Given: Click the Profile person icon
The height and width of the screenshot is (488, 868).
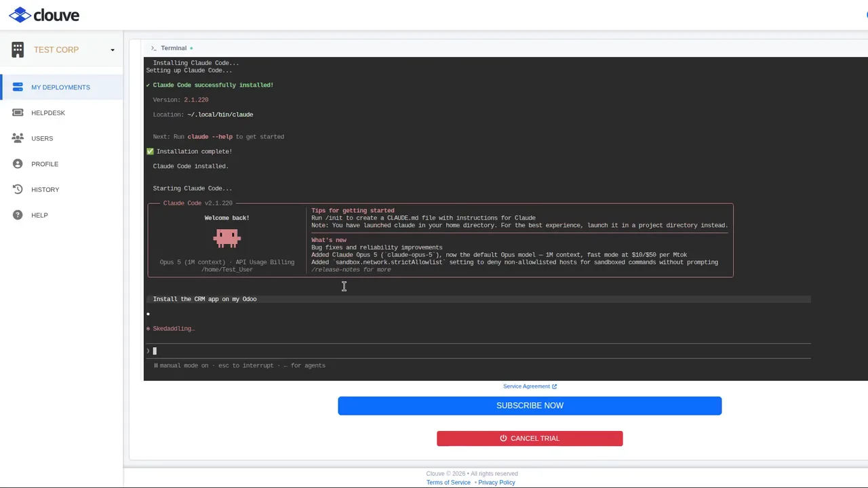Looking at the screenshot, I should 18,163.
